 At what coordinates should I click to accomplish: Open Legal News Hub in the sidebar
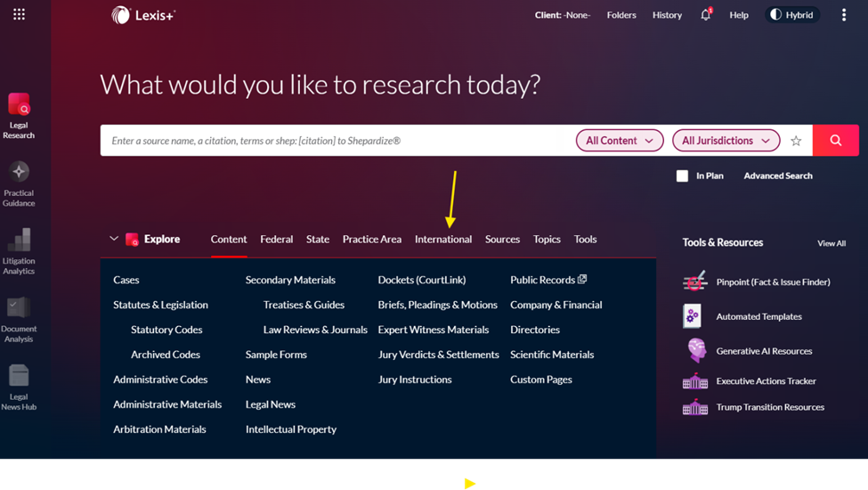pos(19,388)
